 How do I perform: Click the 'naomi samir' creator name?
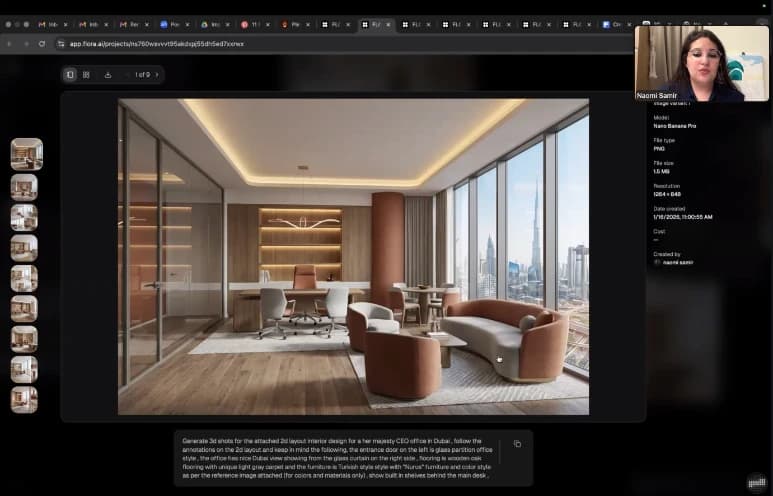(678, 263)
